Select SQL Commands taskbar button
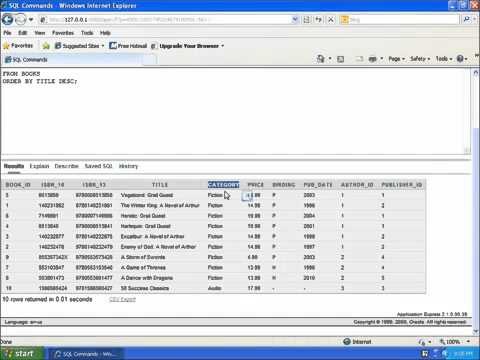Screen dimensions: 480x360 [86, 354]
